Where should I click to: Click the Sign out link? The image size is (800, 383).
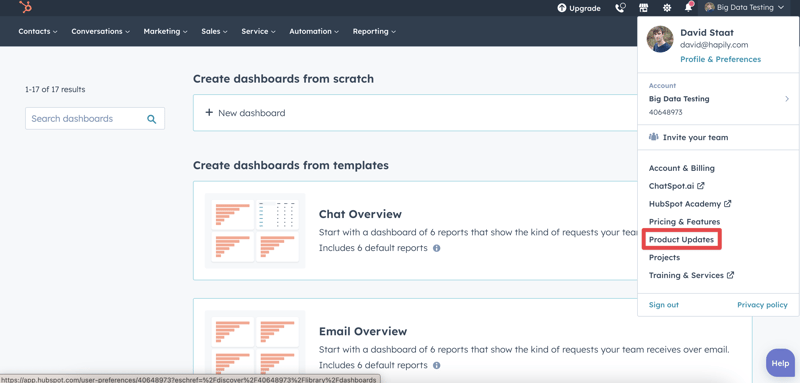[664, 305]
